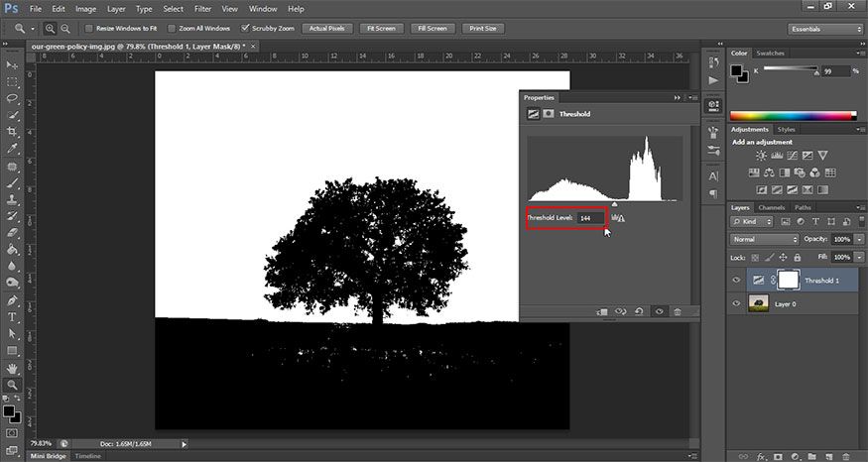Hide the Threshold 1 layer
The height and width of the screenshot is (462, 868).
(736, 281)
